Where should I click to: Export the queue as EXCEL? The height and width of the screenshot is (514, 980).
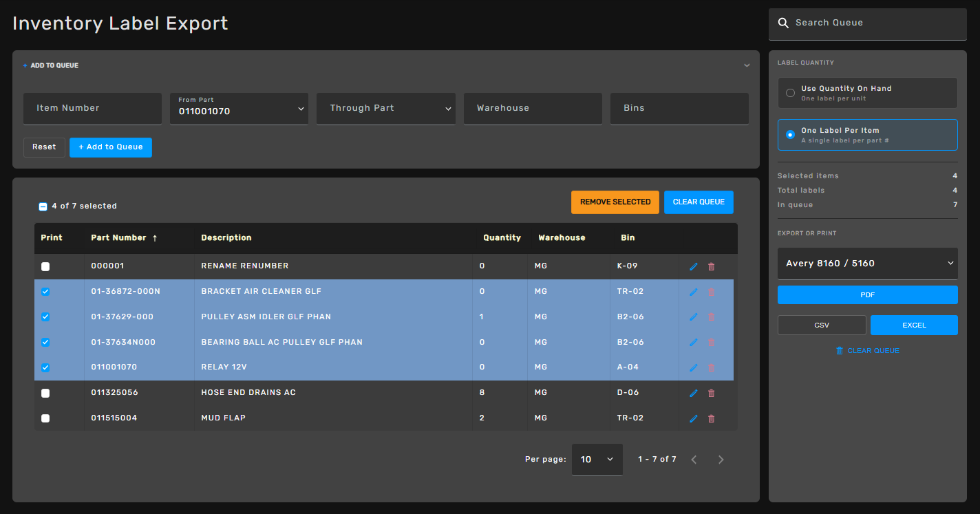914,325
